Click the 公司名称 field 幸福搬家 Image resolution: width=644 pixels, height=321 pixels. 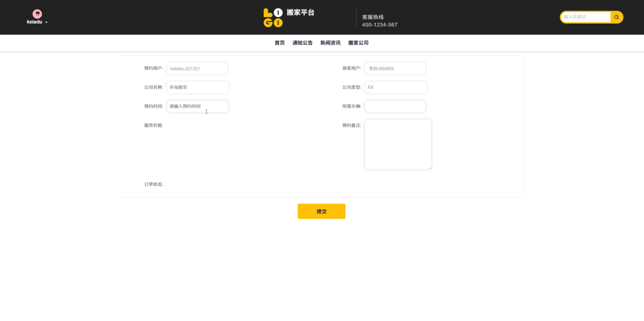(198, 87)
